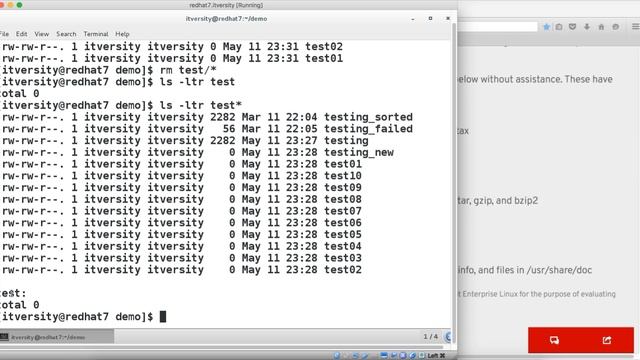Click the test07 file name
The width and height of the screenshot is (640, 360).
(x=343, y=211)
